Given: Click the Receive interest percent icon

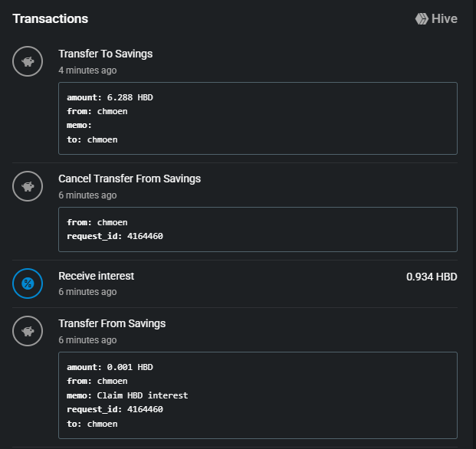Looking at the screenshot, I should (x=28, y=283).
